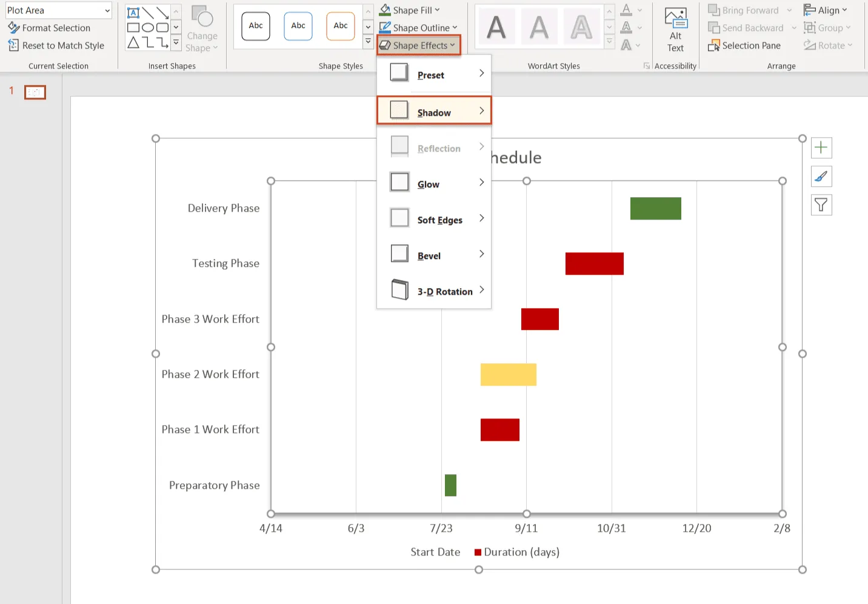Apply the black outline Abc shape style

click(x=256, y=26)
